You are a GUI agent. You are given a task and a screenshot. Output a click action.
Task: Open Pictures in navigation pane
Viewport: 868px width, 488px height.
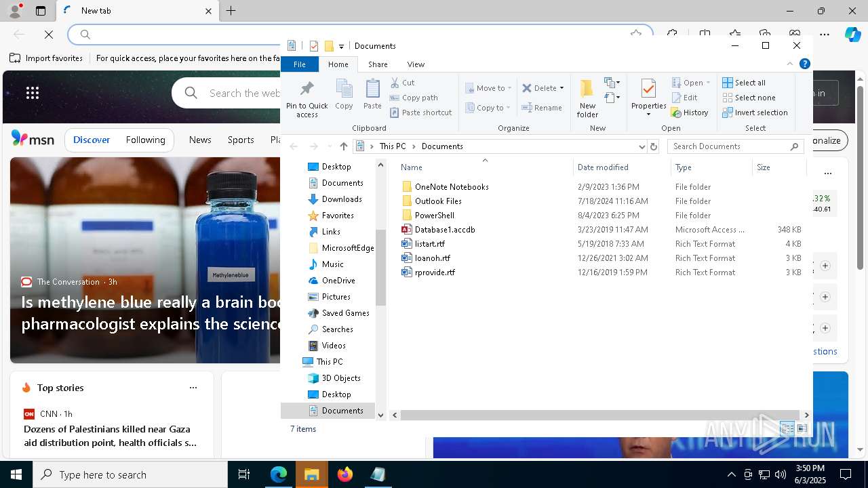[x=336, y=297]
